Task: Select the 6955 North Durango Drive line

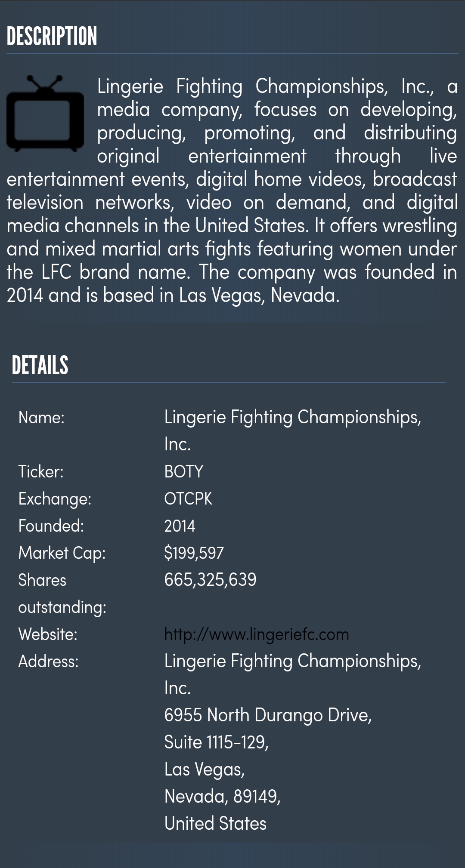Action: (x=268, y=715)
